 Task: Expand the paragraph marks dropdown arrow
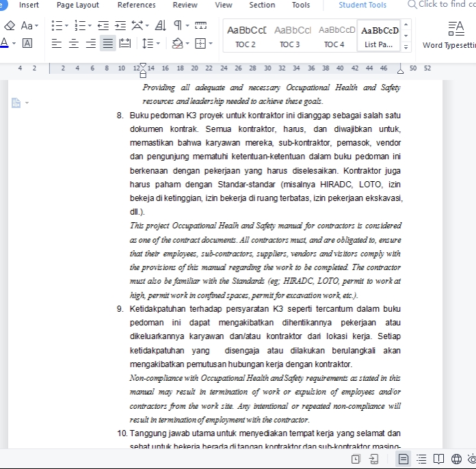(187, 26)
